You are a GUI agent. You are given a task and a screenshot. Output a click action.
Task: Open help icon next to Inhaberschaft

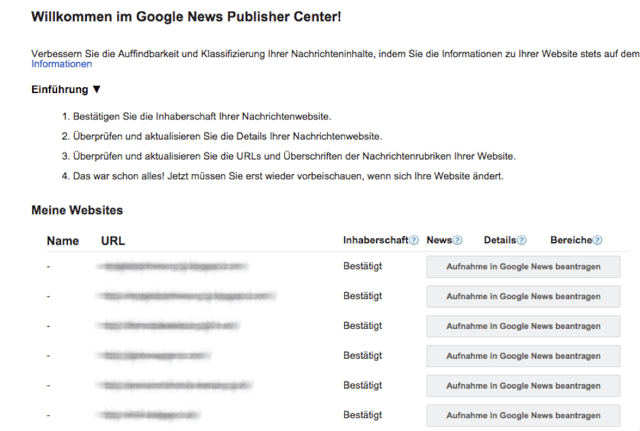pyautogui.click(x=414, y=240)
